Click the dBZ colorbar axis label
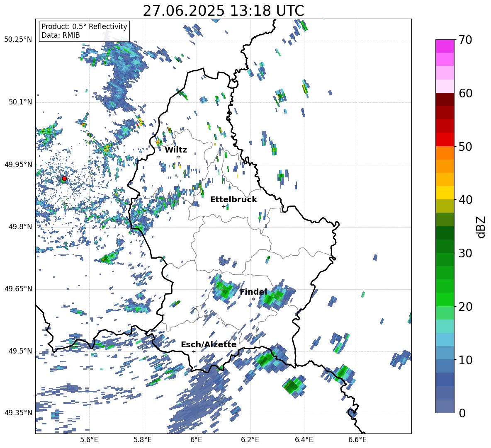491x448 pixels. point(481,227)
